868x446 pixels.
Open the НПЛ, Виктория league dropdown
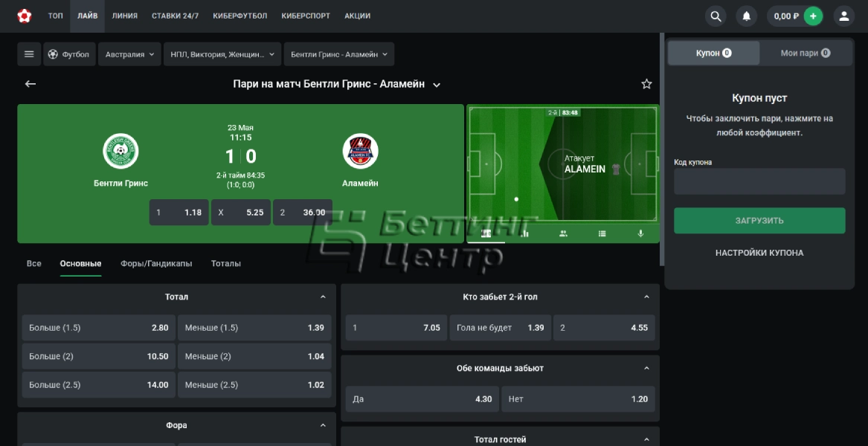(x=222, y=54)
